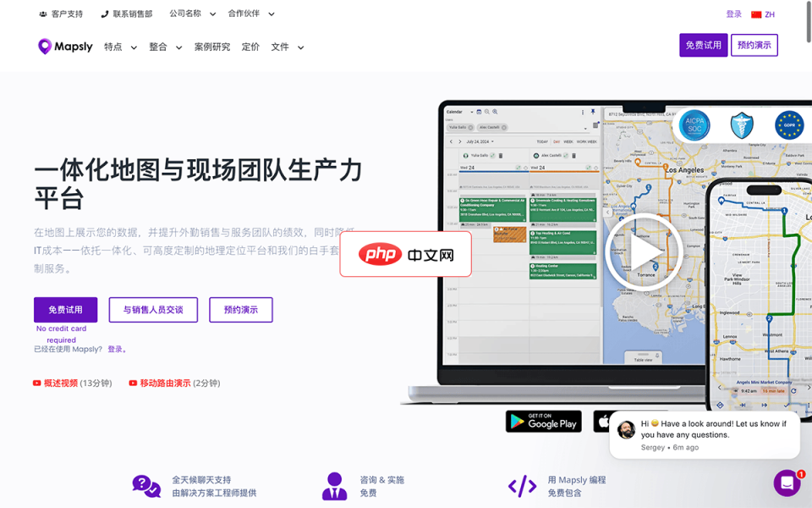The width and height of the screenshot is (812, 508).
Task: Click the header 免费试用 button
Action: pyautogui.click(x=703, y=45)
